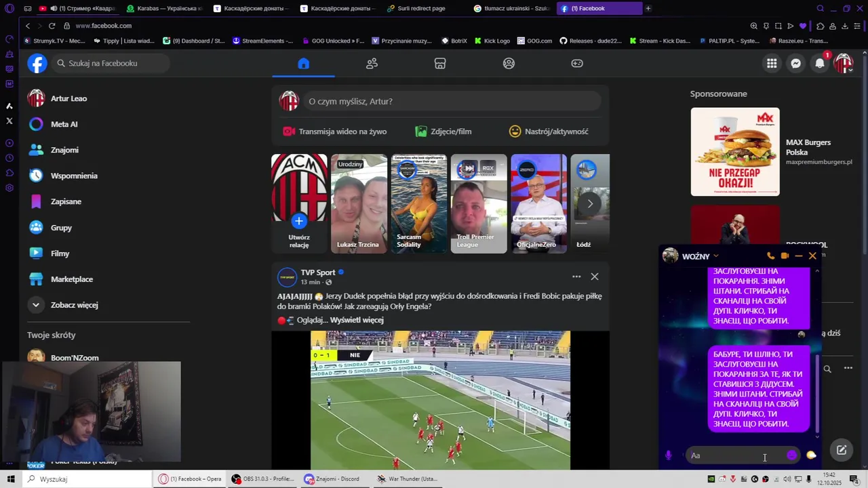Open the Groups tab icon in the top bar
The image size is (868, 488).
click(509, 63)
